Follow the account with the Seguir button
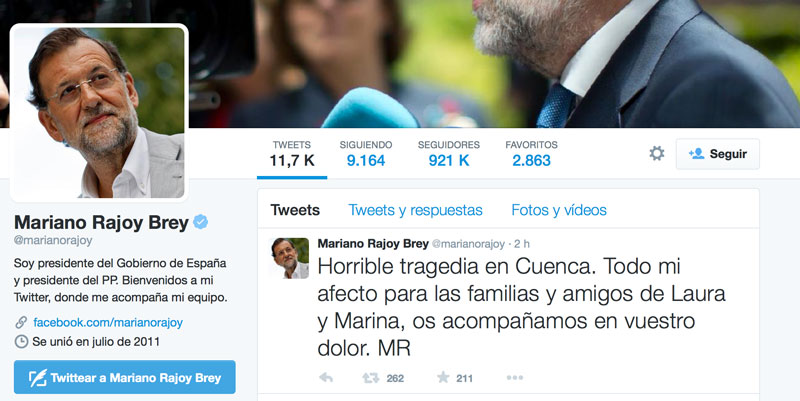 click(x=717, y=154)
